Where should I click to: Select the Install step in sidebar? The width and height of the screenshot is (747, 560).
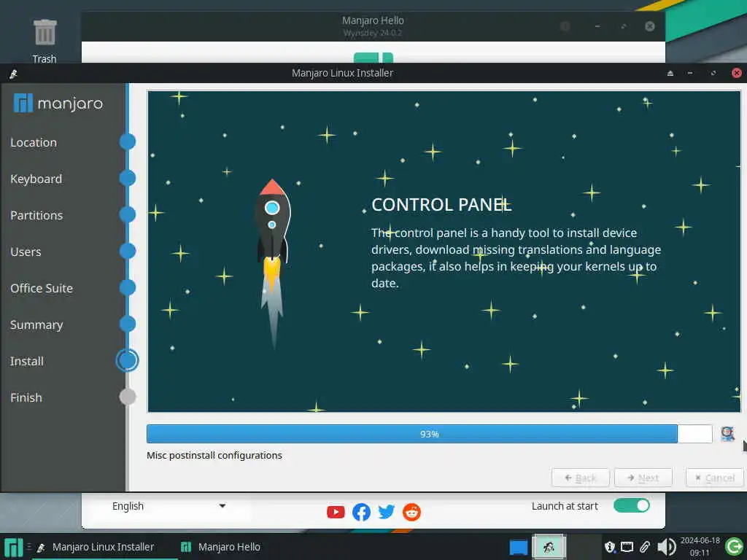click(27, 361)
